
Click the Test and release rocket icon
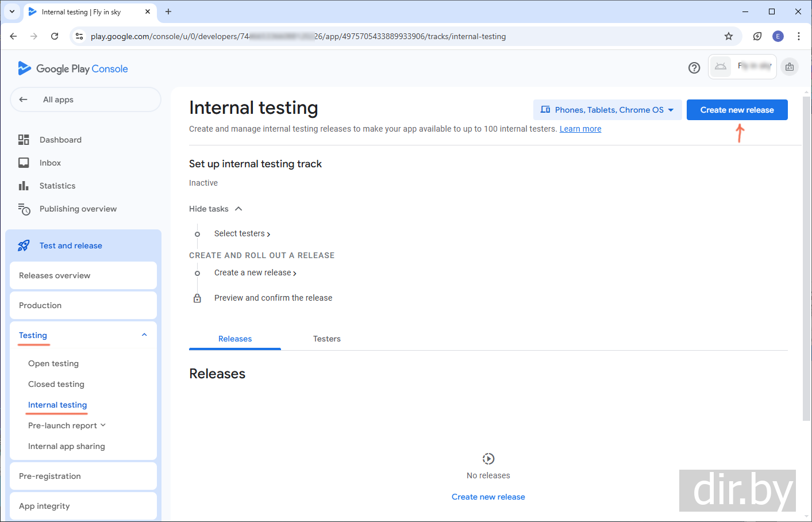pos(24,245)
